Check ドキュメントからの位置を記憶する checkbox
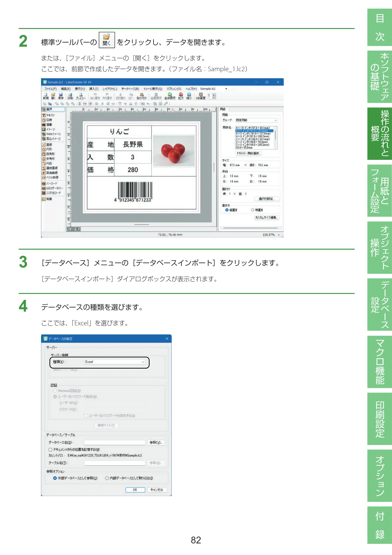392x555 pixels. (x=51, y=449)
